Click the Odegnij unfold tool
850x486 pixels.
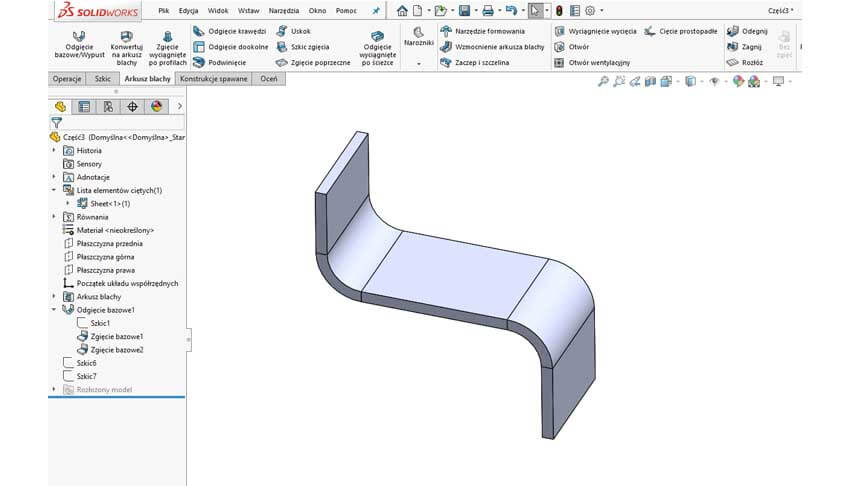(747, 31)
